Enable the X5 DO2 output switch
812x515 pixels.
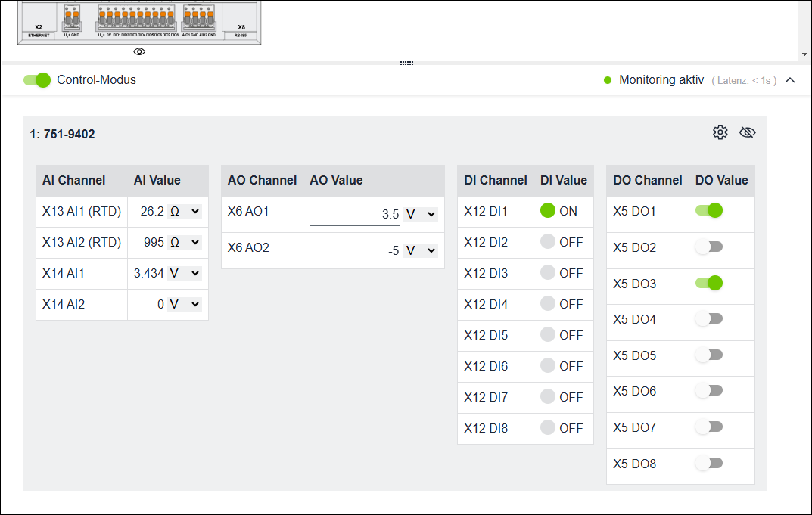[709, 247]
